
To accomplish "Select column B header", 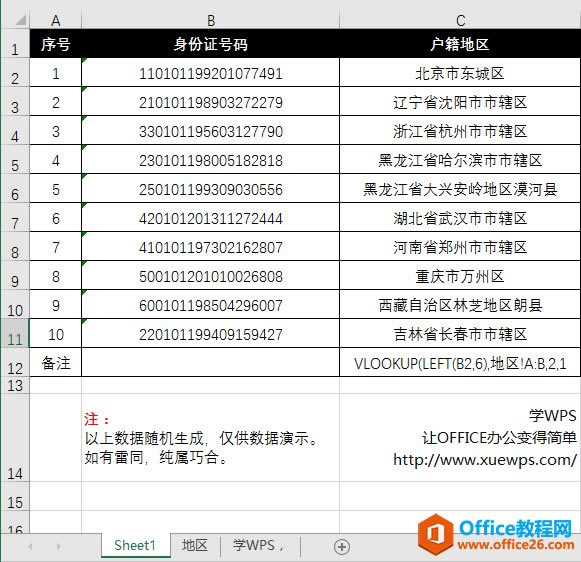I will (x=210, y=21).
